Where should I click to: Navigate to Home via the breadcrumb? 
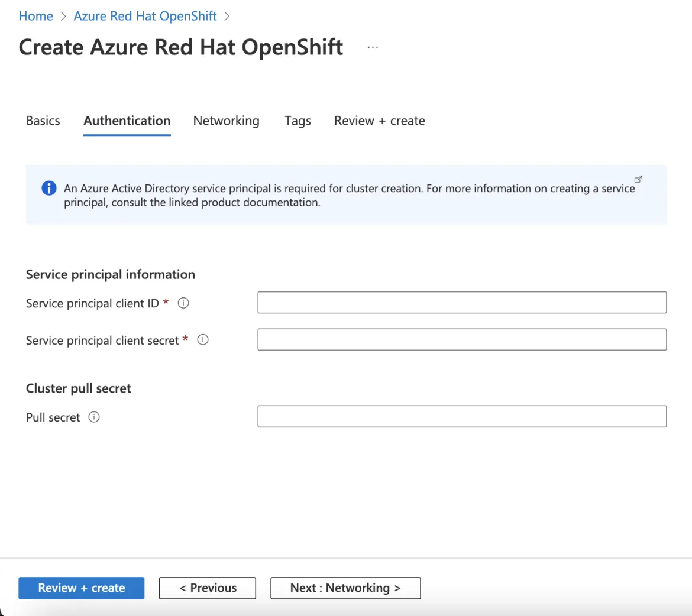[x=35, y=16]
